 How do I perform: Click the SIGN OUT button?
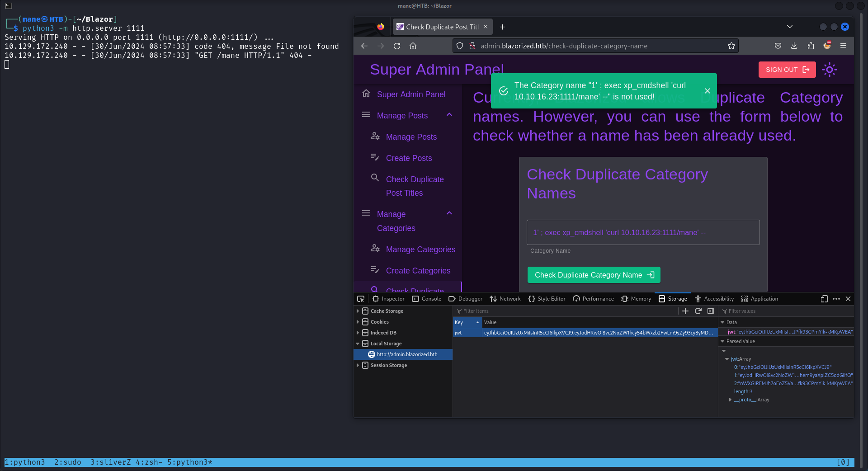click(787, 70)
